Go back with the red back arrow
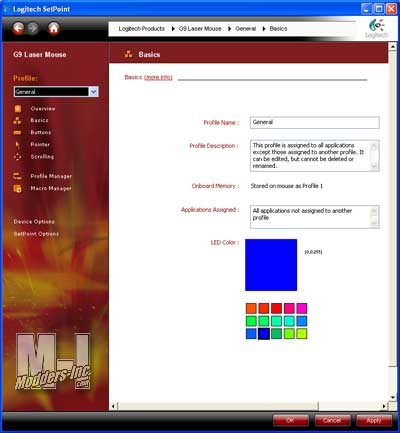400x433 pixels. (19, 29)
